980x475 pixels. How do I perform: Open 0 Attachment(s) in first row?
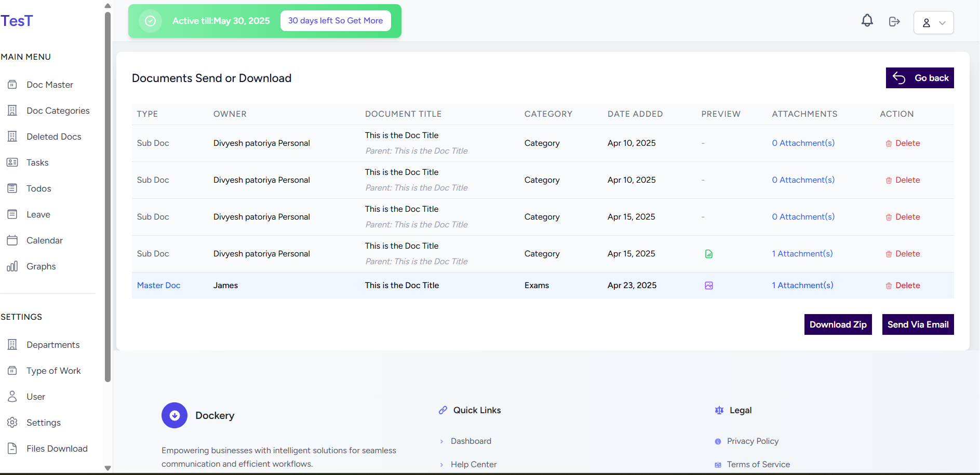point(803,143)
